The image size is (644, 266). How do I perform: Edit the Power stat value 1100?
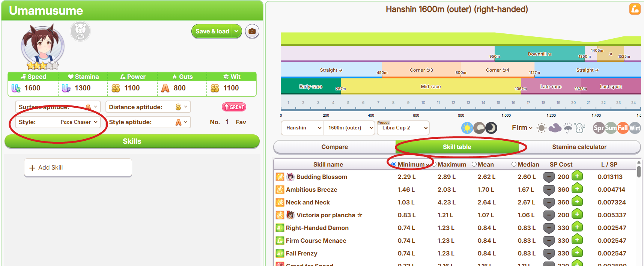coord(132,88)
